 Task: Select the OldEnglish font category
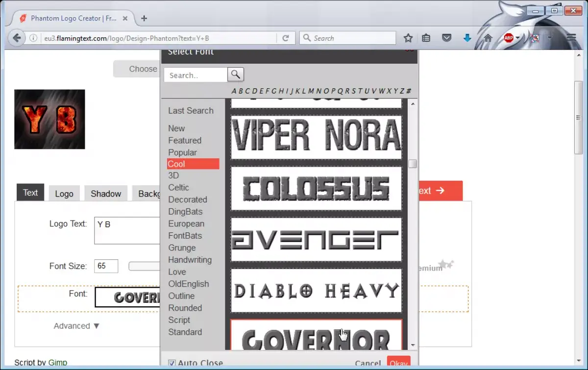pos(189,284)
